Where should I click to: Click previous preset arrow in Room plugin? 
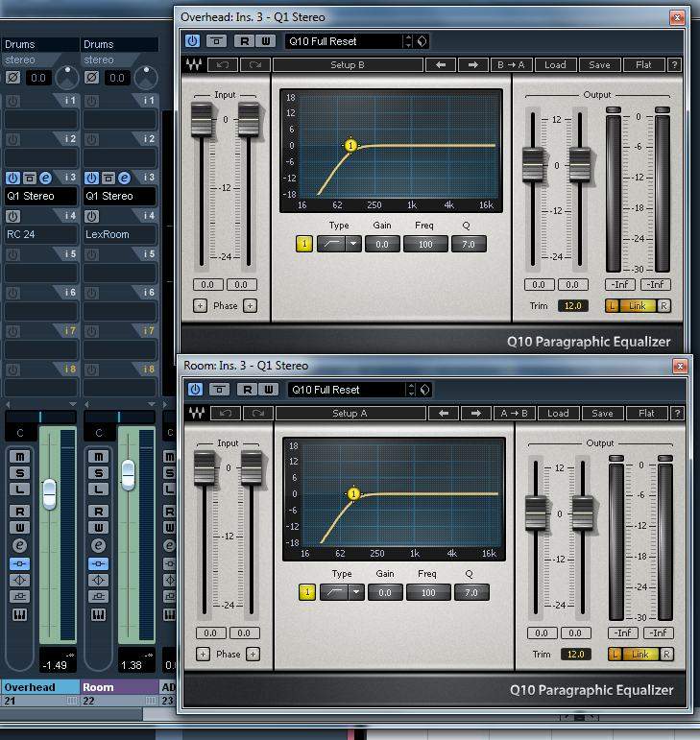[443, 414]
